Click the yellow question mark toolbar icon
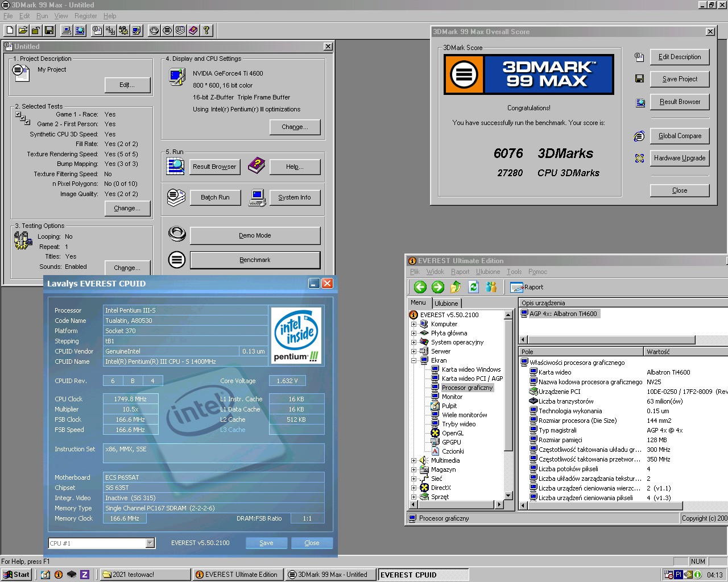Viewport: 728px width, 582px height. pyautogui.click(x=206, y=30)
